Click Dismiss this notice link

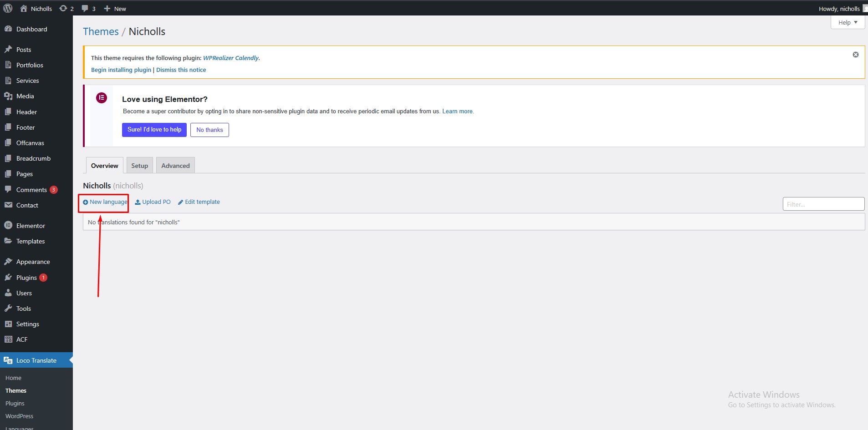(181, 70)
